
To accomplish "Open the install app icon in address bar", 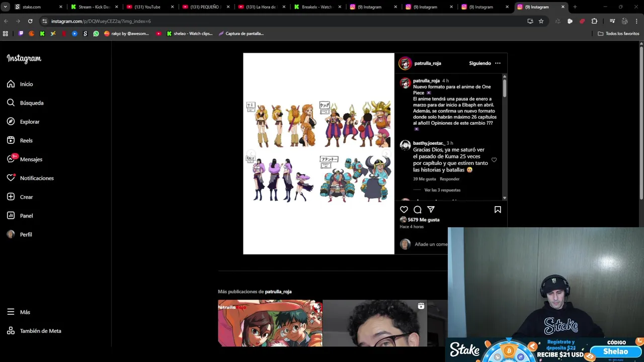I will pyautogui.click(x=530, y=21).
